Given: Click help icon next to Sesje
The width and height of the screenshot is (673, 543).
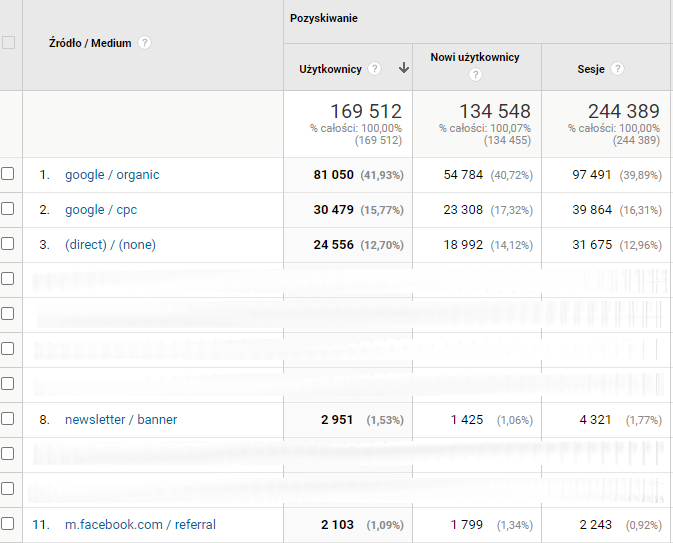Looking at the screenshot, I should coord(617,69).
